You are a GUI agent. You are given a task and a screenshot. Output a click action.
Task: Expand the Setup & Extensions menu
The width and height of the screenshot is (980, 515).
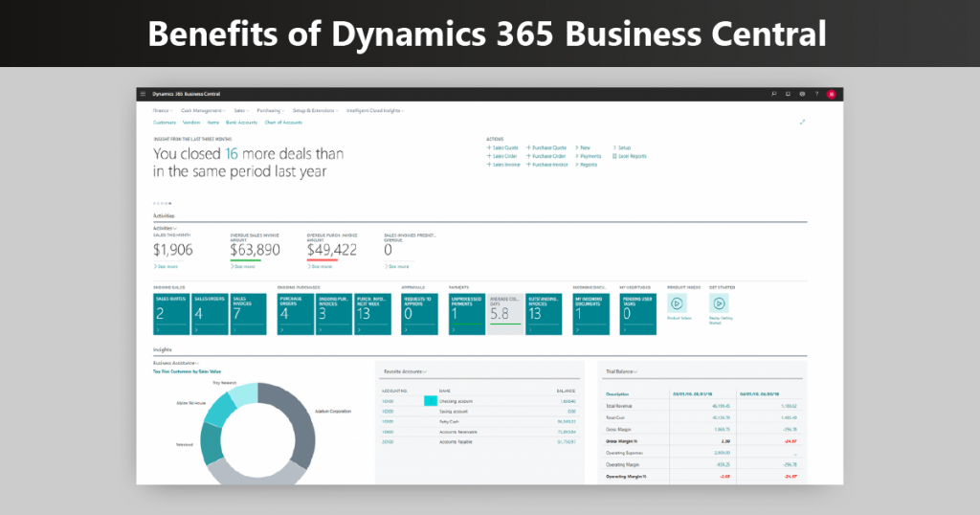click(315, 111)
